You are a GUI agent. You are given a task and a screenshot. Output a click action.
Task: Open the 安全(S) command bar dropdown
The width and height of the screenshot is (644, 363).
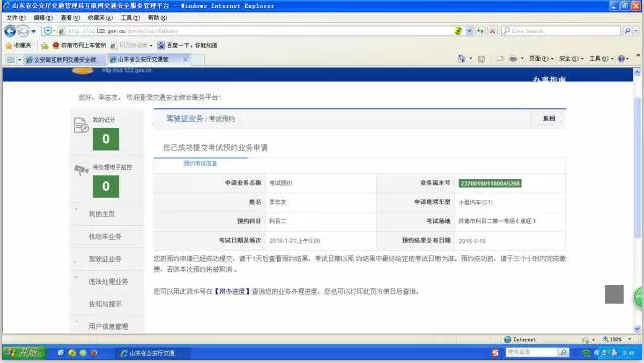tap(571, 59)
